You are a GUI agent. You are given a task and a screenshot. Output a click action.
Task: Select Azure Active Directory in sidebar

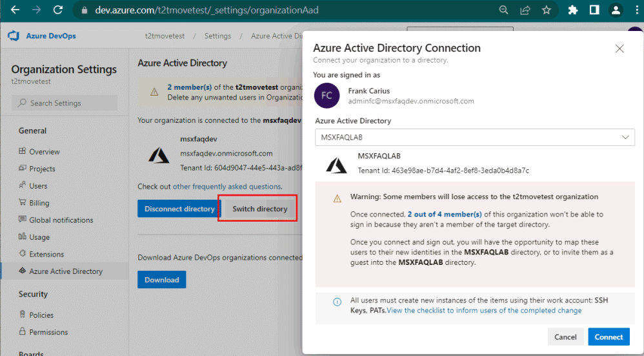(x=65, y=271)
